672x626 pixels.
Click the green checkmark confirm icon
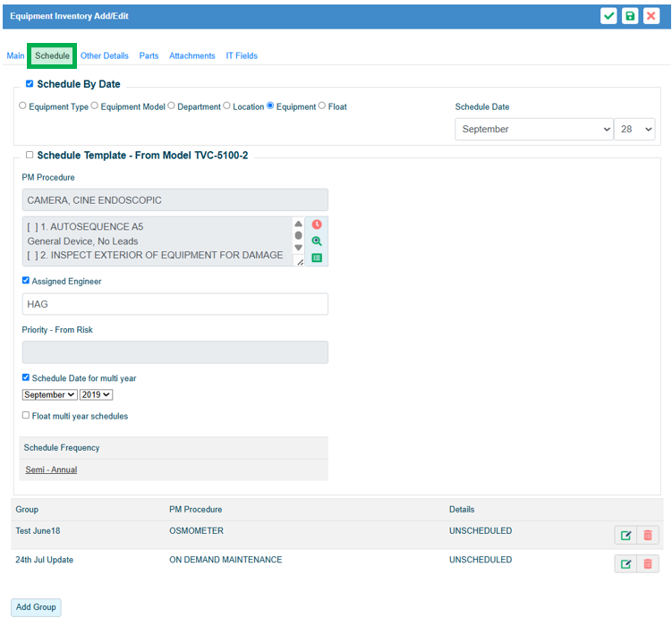point(608,16)
